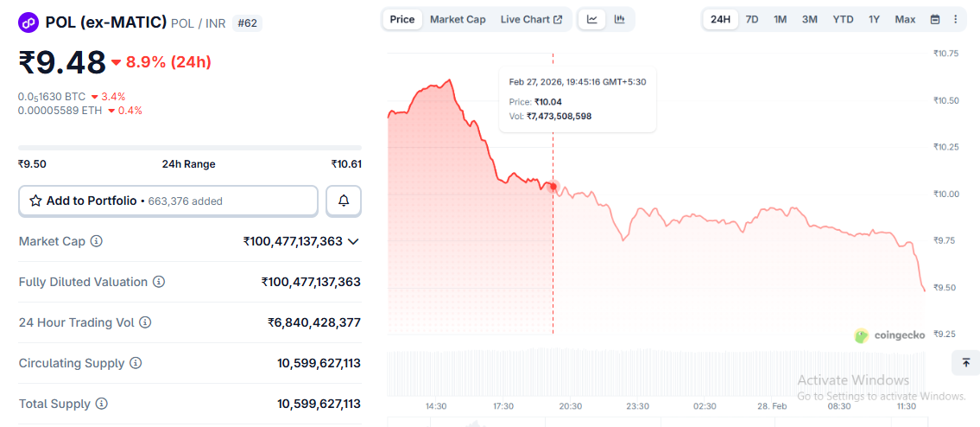Click the #62 rank badge
This screenshot has height=427, width=980.
tap(247, 23)
